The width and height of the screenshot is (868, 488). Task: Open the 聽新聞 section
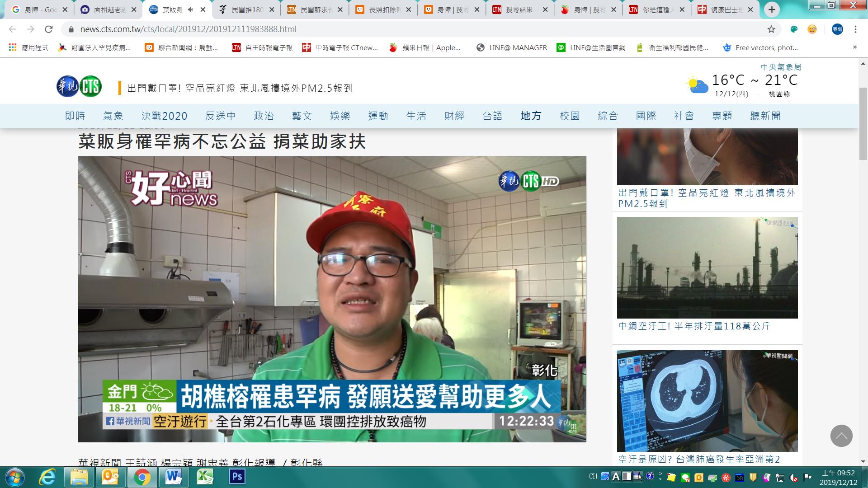[x=765, y=116]
